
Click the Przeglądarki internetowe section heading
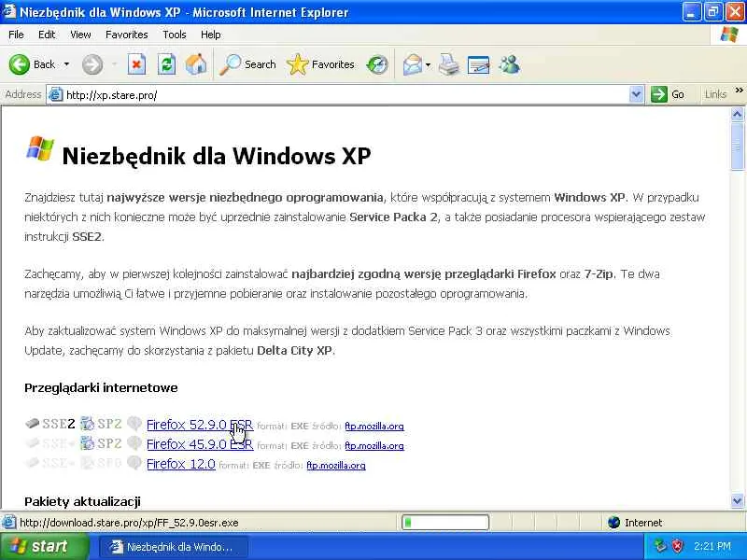coord(101,388)
